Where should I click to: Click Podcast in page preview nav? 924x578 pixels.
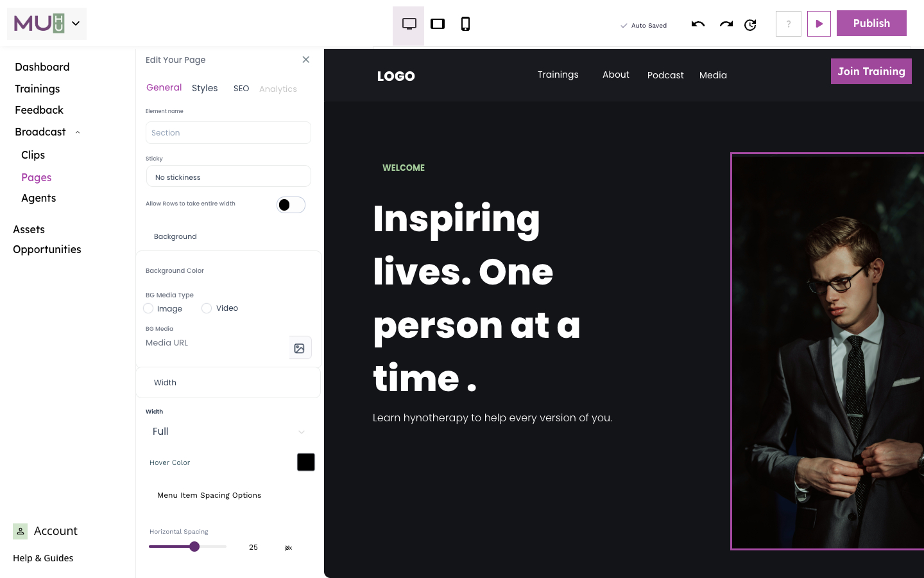pyautogui.click(x=665, y=75)
